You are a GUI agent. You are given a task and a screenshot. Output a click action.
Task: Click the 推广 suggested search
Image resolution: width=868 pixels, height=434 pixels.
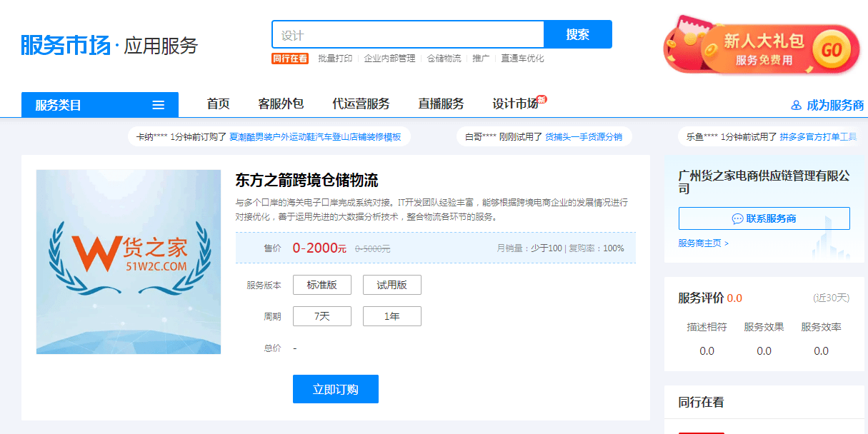tap(482, 59)
